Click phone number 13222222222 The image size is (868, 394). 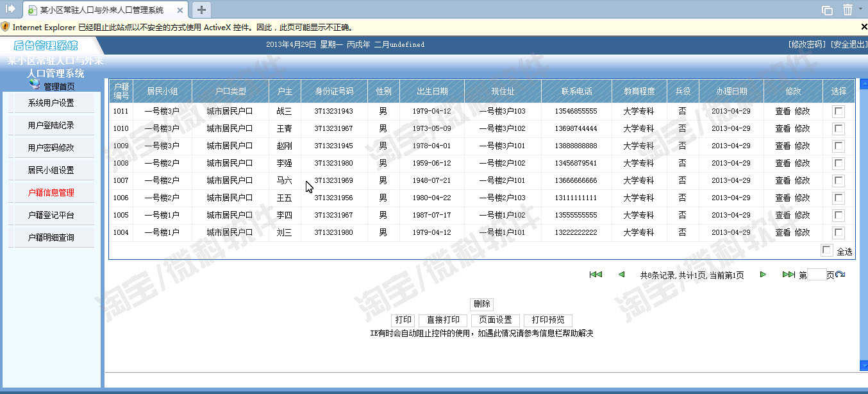[x=576, y=232]
